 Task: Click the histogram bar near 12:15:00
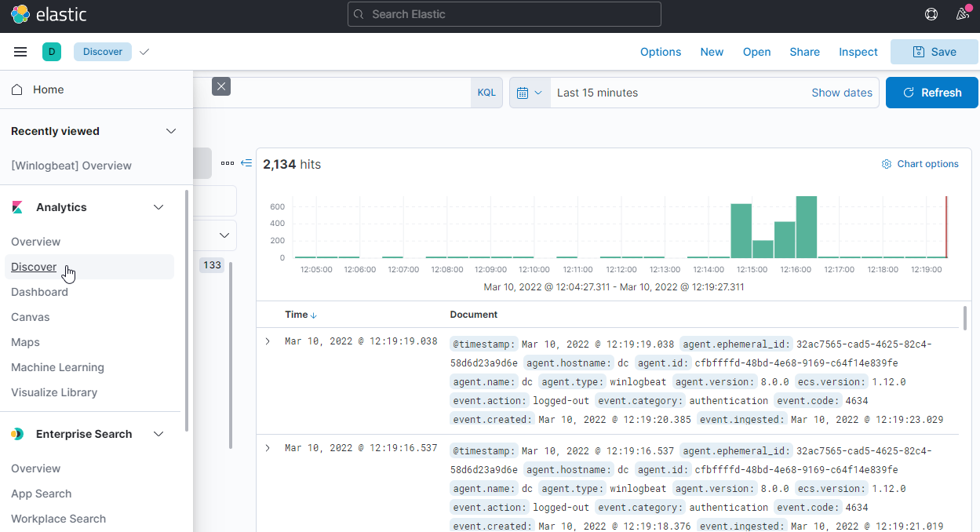pyautogui.click(x=741, y=231)
